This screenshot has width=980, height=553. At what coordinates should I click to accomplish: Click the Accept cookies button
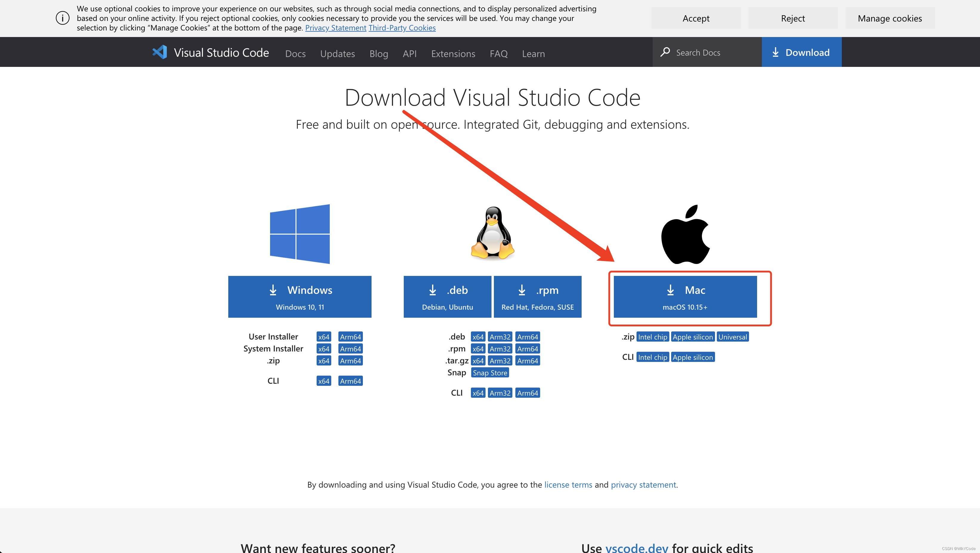tap(696, 18)
